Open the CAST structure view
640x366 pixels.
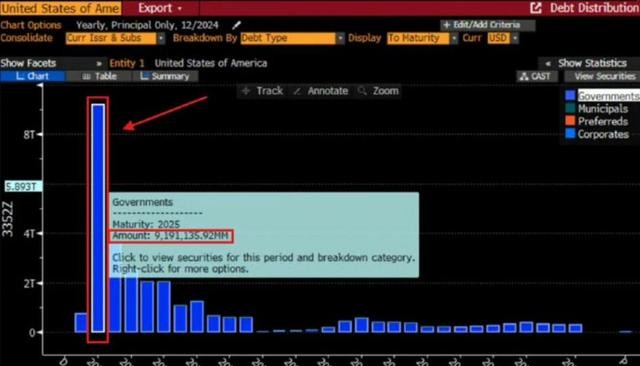point(536,76)
